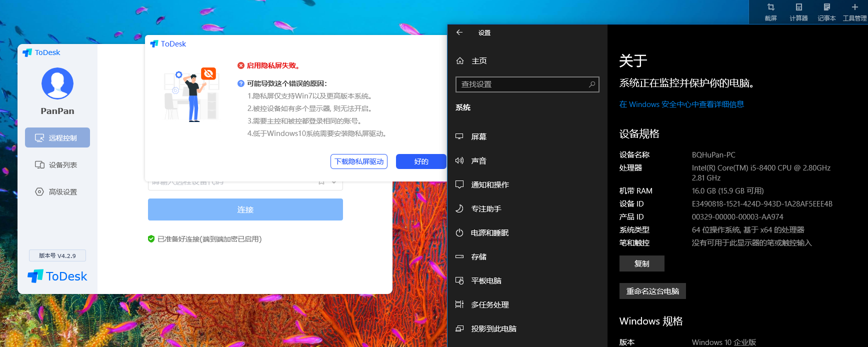The width and height of the screenshot is (868, 347).
Task: Click the Windows 规格 section heading
Action: point(651,321)
